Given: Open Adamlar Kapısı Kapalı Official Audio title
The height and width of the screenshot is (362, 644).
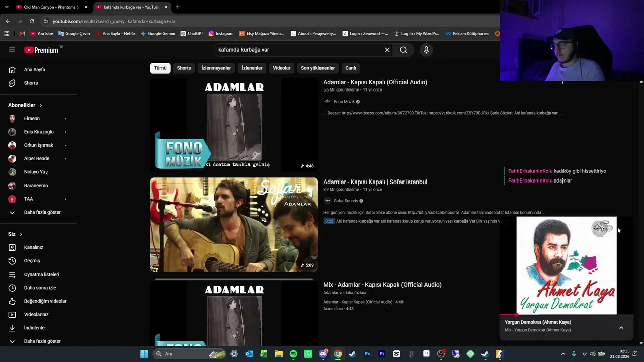Looking at the screenshot, I should tap(375, 82).
